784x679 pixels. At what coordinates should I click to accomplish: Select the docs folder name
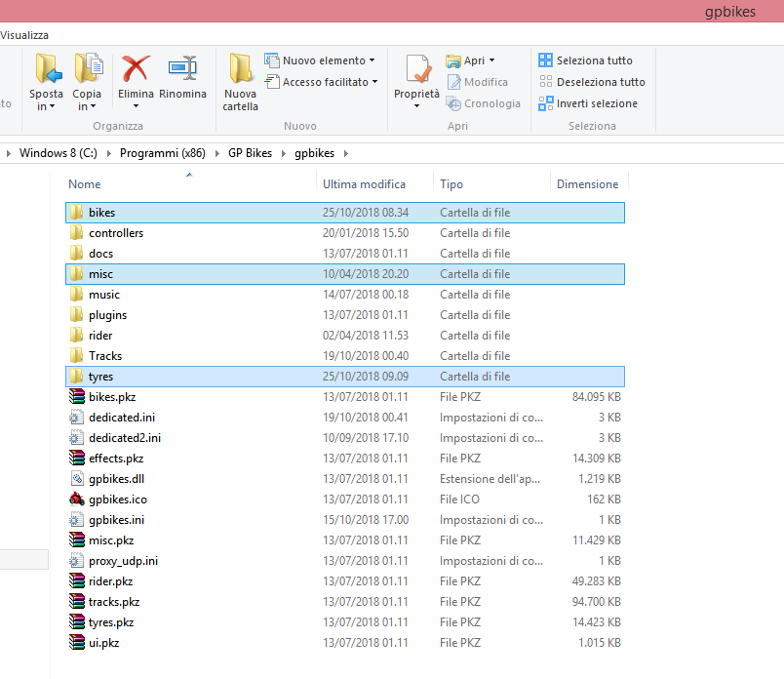click(x=101, y=254)
